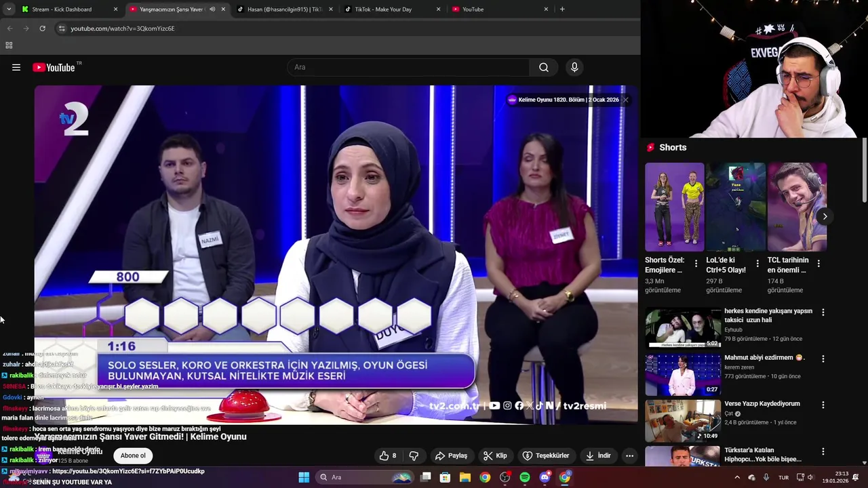The image size is (868, 488).
Task: Close the TikTok - Make Your Day tab
Action: (x=438, y=9)
